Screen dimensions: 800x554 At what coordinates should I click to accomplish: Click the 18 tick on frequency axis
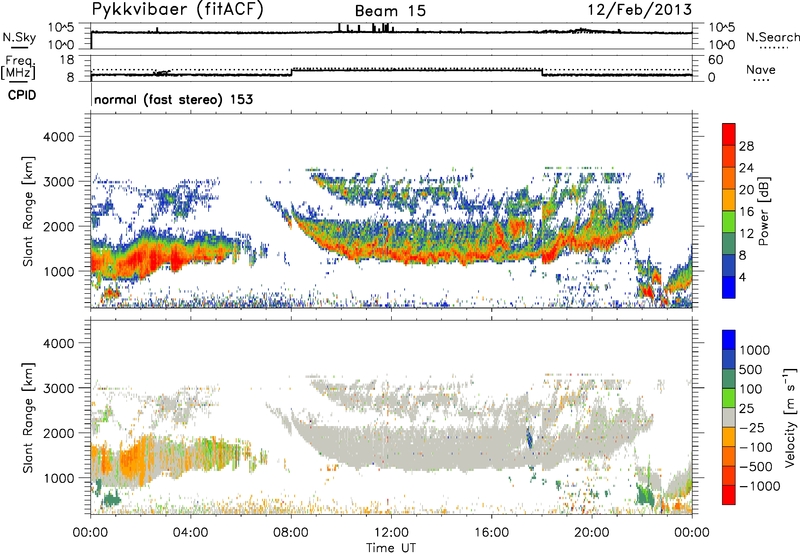pos(67,59)
